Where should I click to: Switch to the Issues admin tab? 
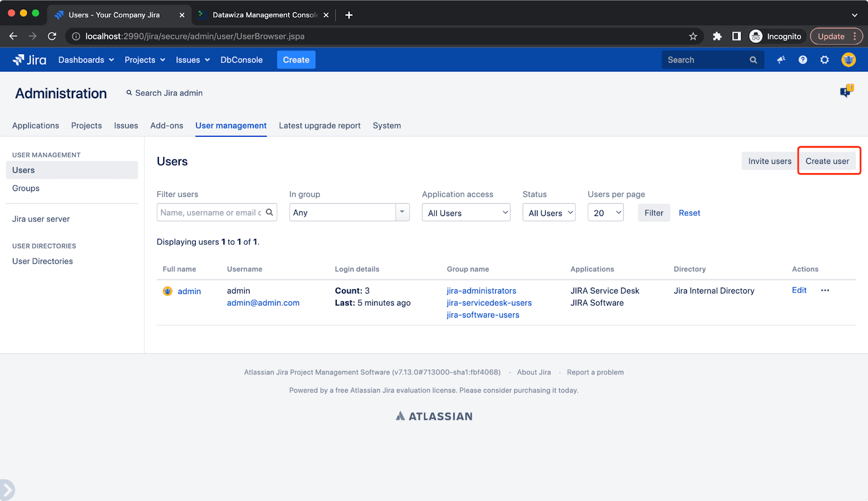click(126, 125)
